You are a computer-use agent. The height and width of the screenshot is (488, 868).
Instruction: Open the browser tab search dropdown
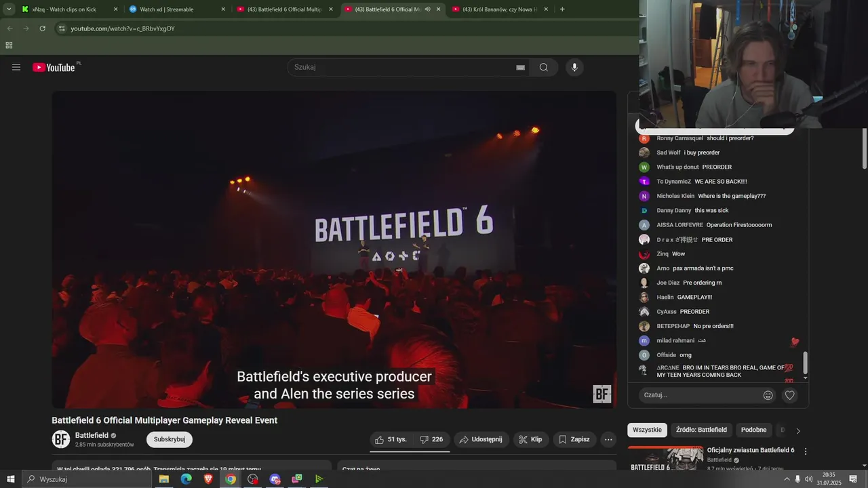9,9
